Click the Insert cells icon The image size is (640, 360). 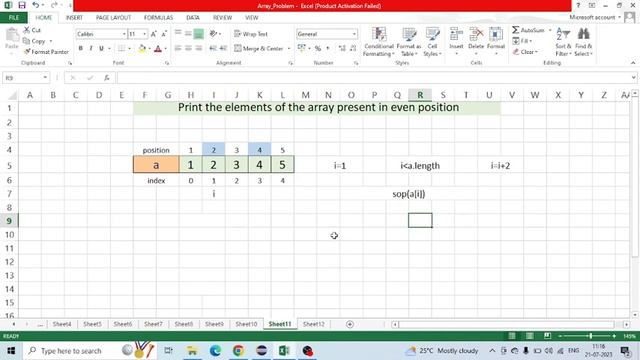click(456, 35)
